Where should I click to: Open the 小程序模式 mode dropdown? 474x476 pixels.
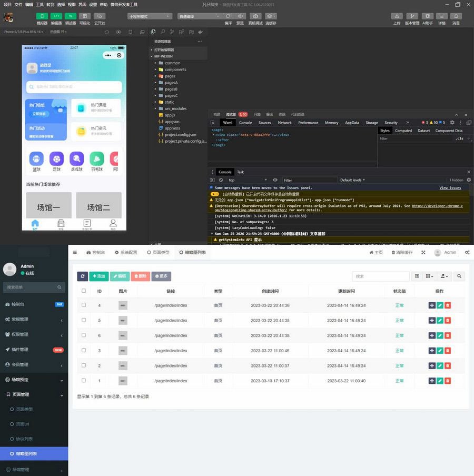click(x=150, y=16)
